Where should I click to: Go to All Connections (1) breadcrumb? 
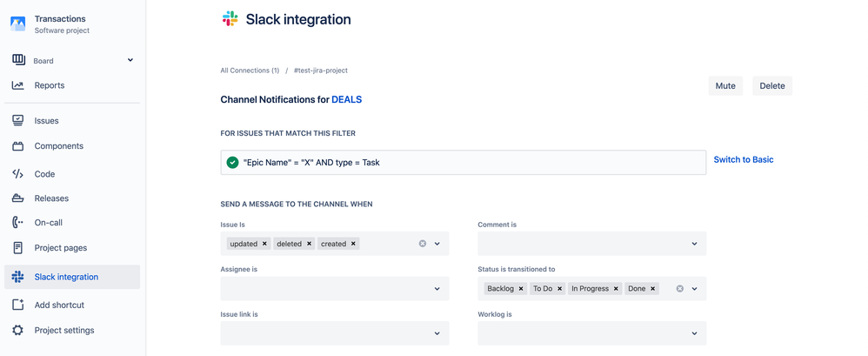[250, 71]
